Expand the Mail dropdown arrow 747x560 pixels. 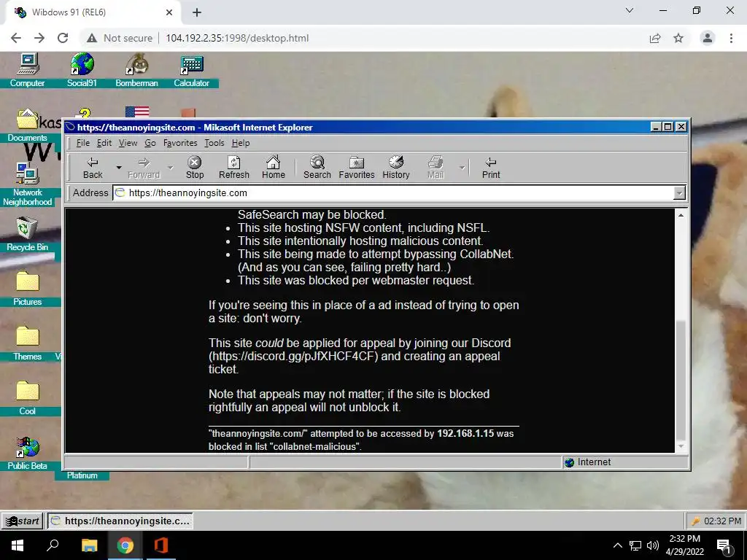(x=462, y=168)
